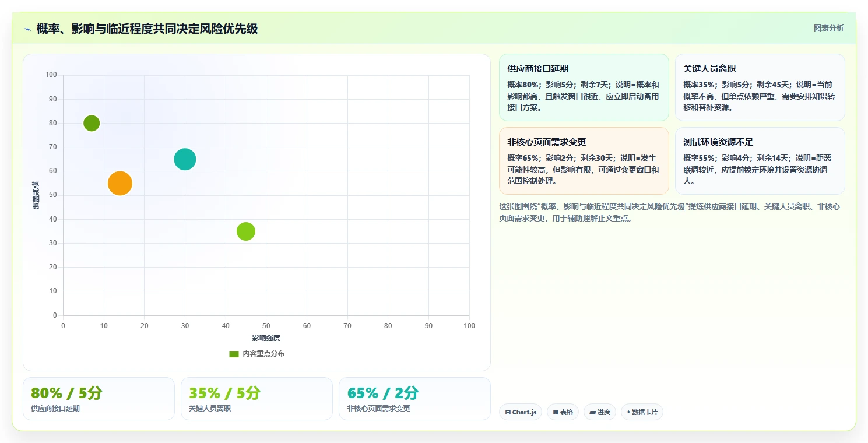The height and width of the screenshot is (443, 868).
Task: Click the lightning icon beside the page title
Action: 27,29
